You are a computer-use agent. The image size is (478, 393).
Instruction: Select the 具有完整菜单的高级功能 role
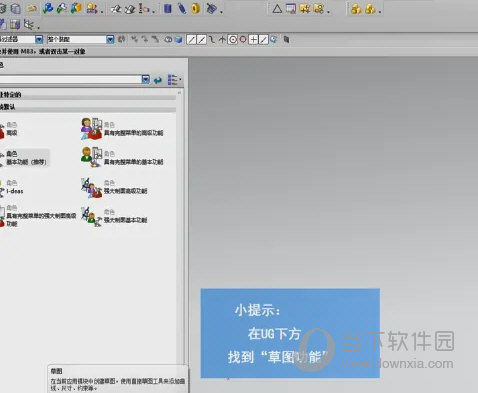(122, 129)
